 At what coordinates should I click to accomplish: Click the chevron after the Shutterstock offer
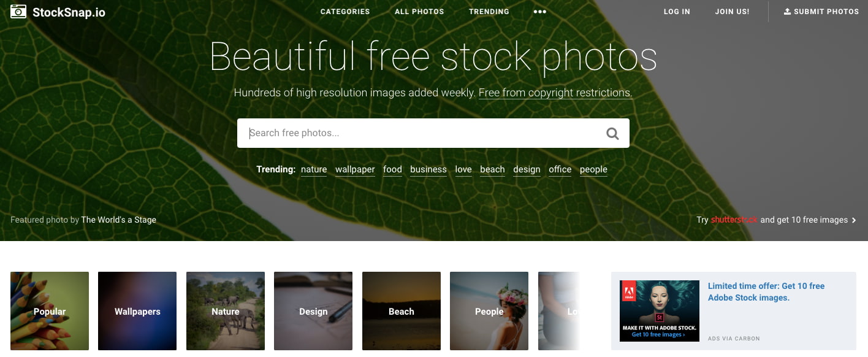click(x=854, y=220)
